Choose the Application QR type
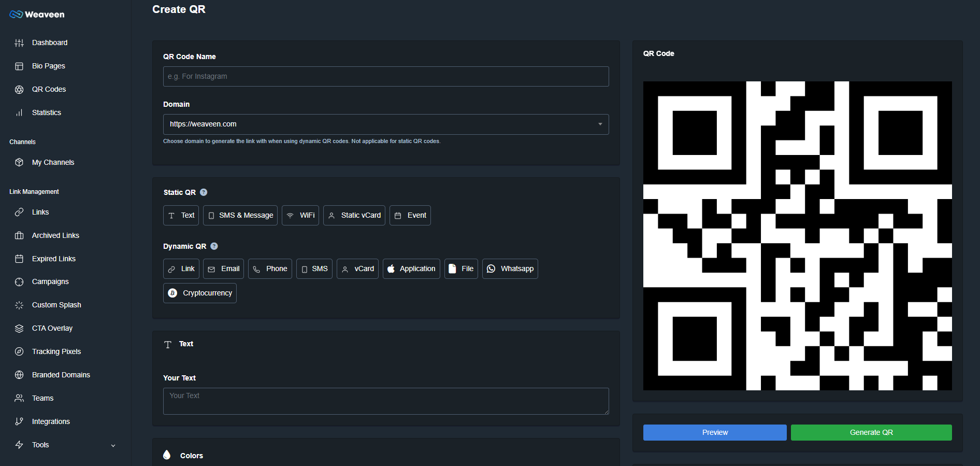The width and height of the screenshot is (980, 466). (x=411, y=269)
